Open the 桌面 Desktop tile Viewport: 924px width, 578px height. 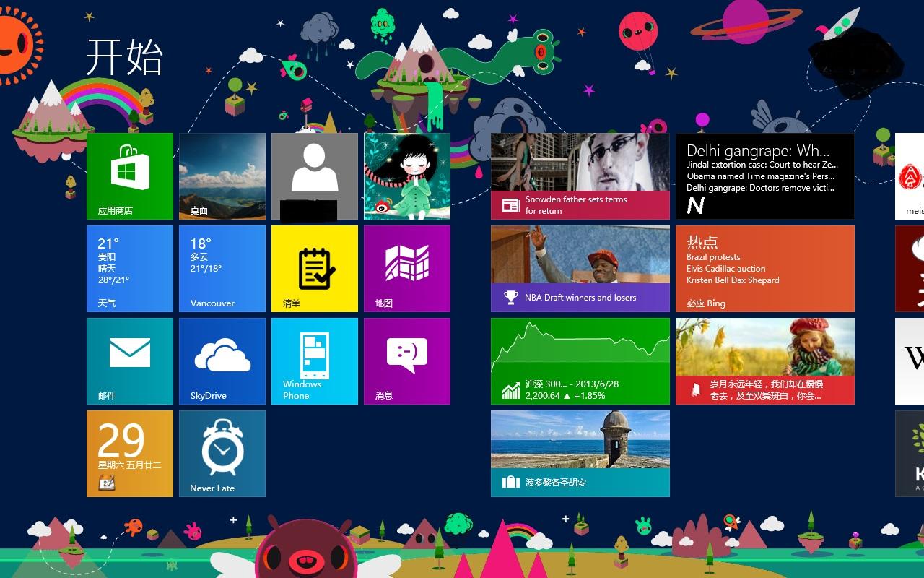pos(222,176)
